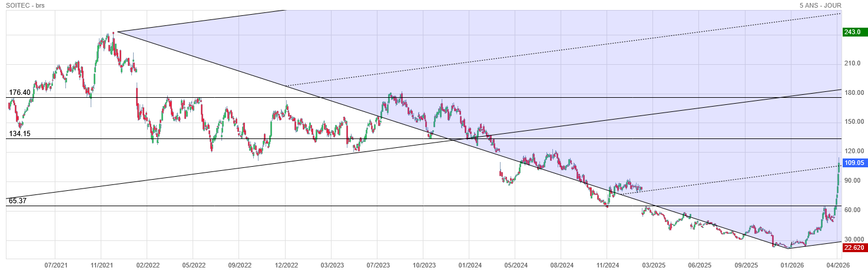Click the 120.00 price axis value
Viewport: 868px width, 271px height.
point(854,151)
